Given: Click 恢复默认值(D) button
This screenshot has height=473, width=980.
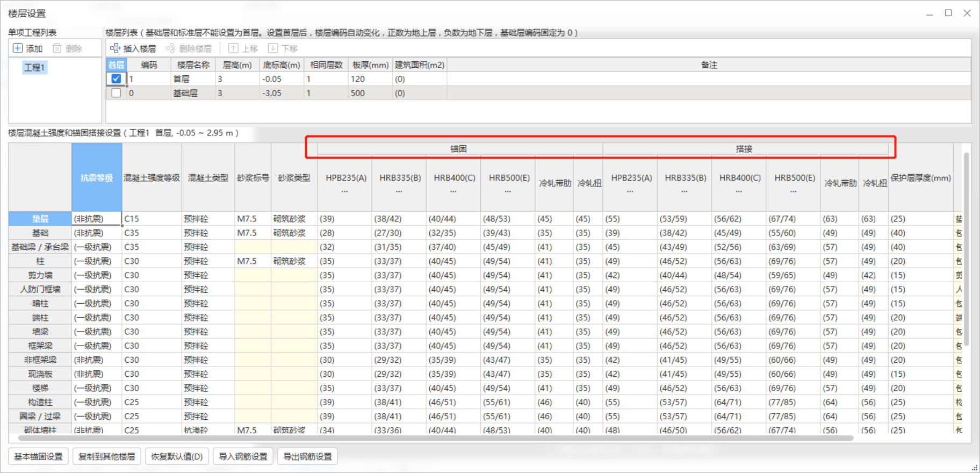Looking at the screenshot, I should point(177,456).
